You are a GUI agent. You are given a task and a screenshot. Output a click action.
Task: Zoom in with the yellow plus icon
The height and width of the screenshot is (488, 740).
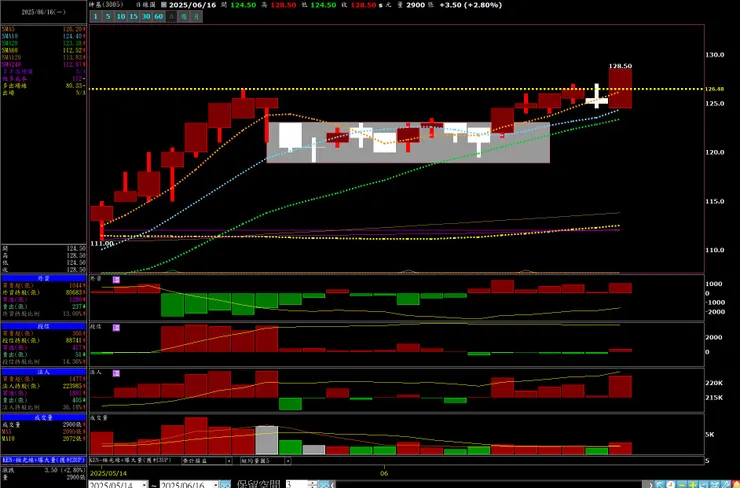point(693,485)
